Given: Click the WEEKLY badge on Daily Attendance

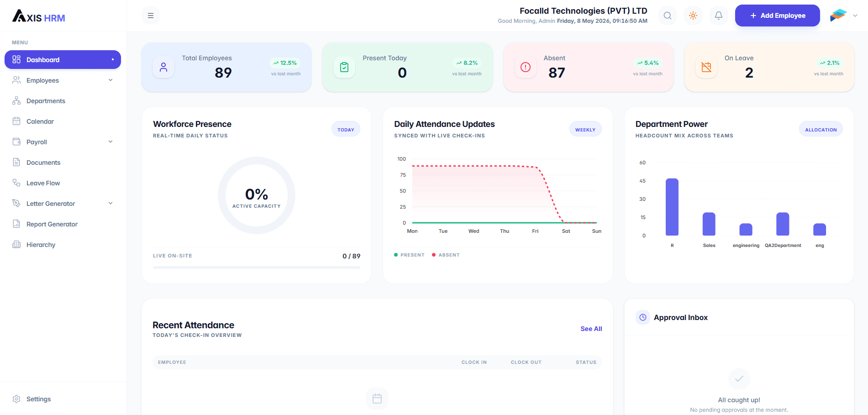Looking at the screenshot, I should [585, 130].
